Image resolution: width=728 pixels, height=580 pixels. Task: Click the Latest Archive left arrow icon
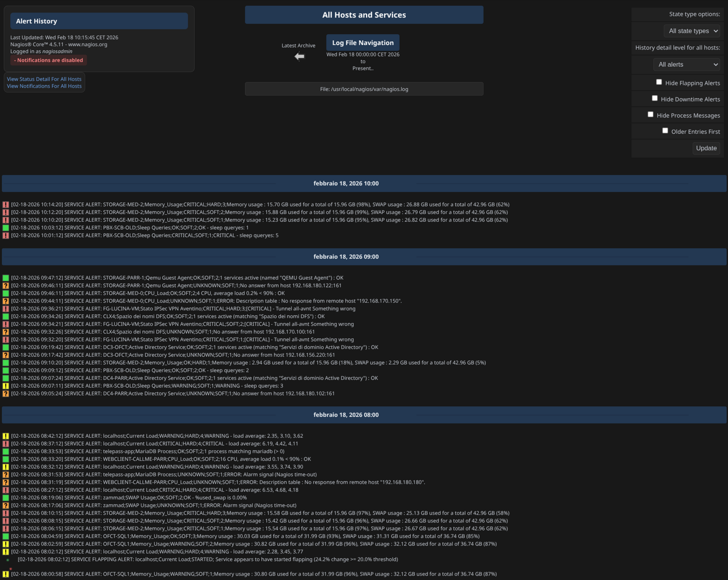click(299, 57)
